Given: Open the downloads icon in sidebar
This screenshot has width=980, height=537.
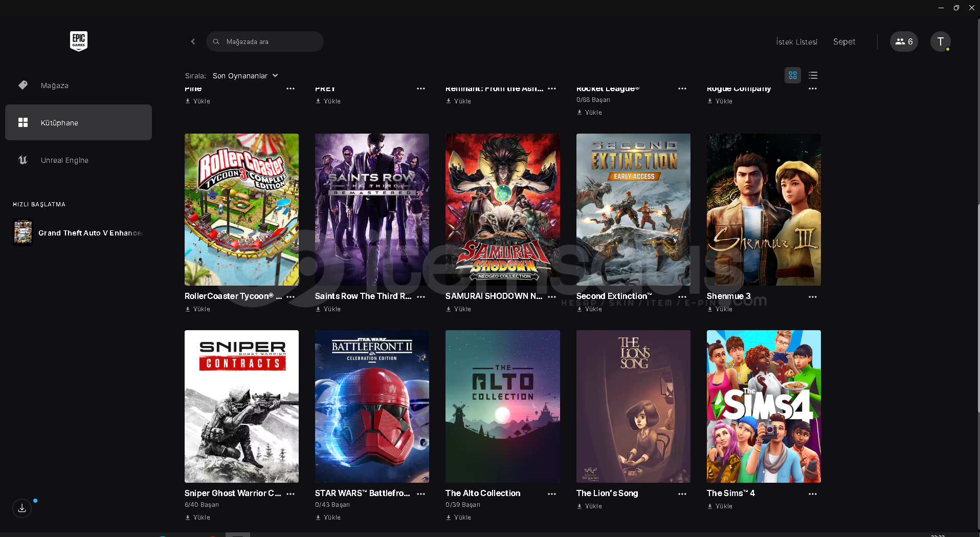Looking at the screenshot, I should [x=22, y=508].
